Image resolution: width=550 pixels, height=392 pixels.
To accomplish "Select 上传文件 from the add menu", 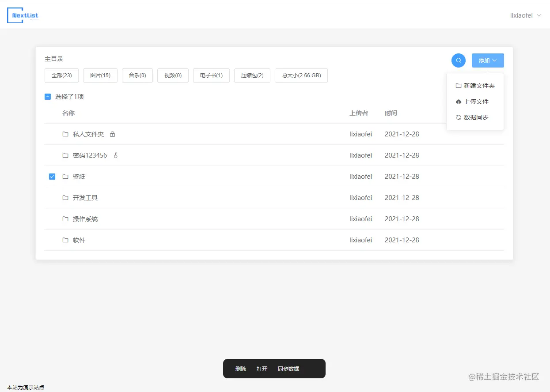I will coord(477,101).
